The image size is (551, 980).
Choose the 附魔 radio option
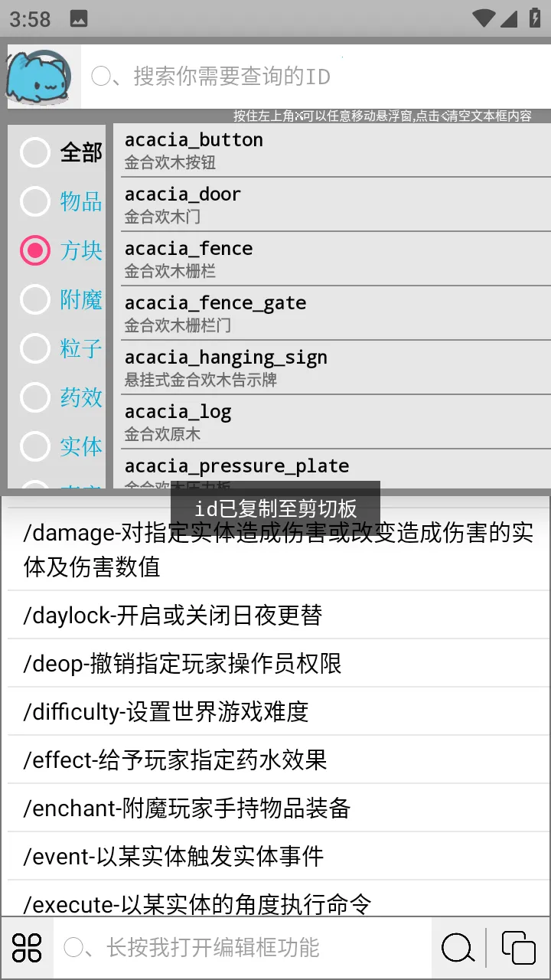point(35,299)
